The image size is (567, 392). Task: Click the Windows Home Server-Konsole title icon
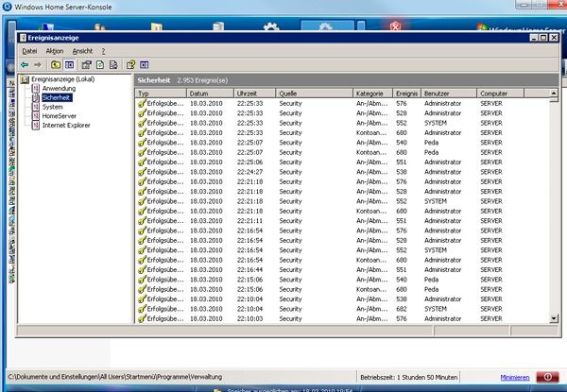click(7, 7)
